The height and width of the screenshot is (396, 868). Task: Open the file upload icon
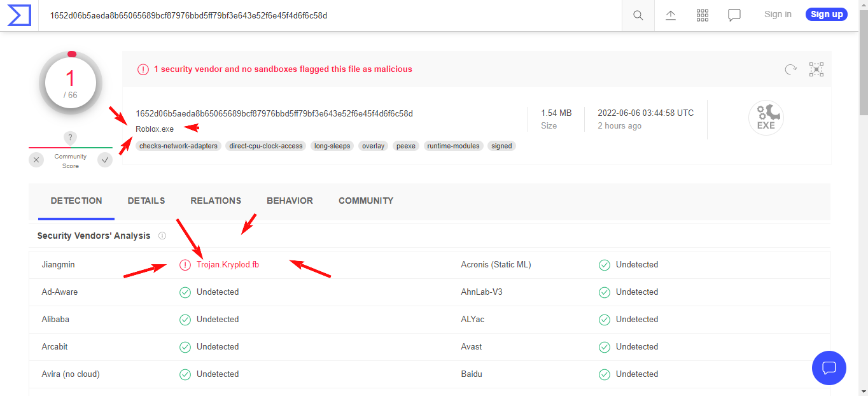(x=670, y=14)
